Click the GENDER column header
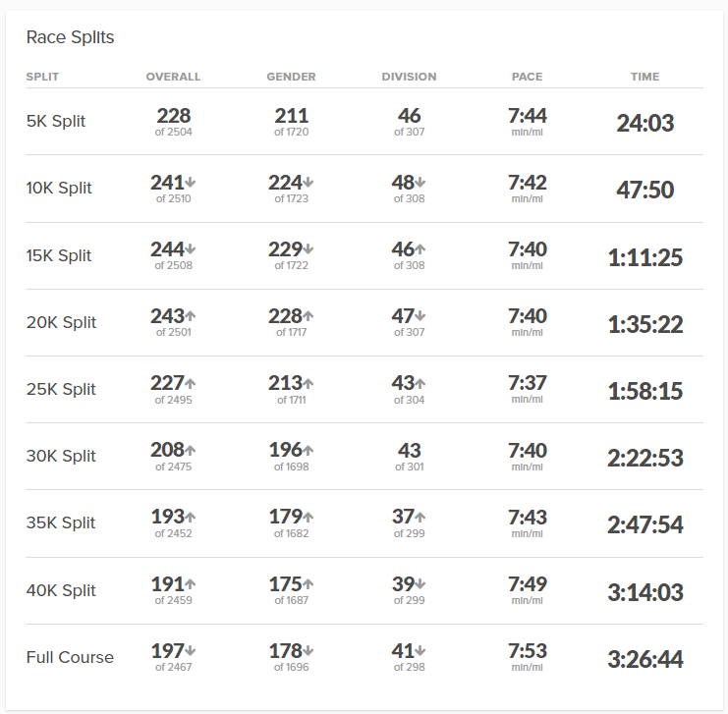This screenshot has width=728, height=714. coord(291,77)
